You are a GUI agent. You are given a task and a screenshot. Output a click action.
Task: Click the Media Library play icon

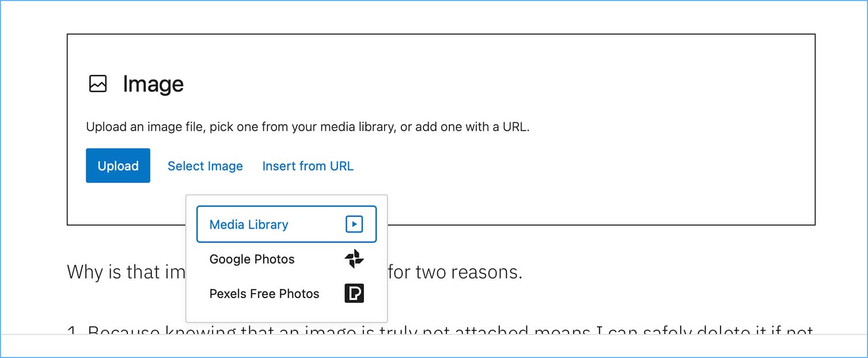(x=354, y=224)
